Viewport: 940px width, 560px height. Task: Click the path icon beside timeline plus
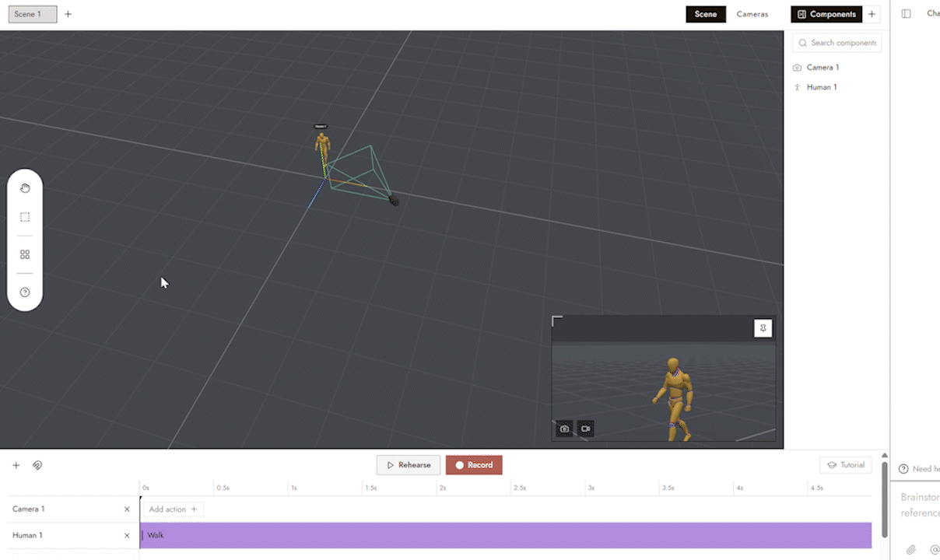(x=37, y=465)
